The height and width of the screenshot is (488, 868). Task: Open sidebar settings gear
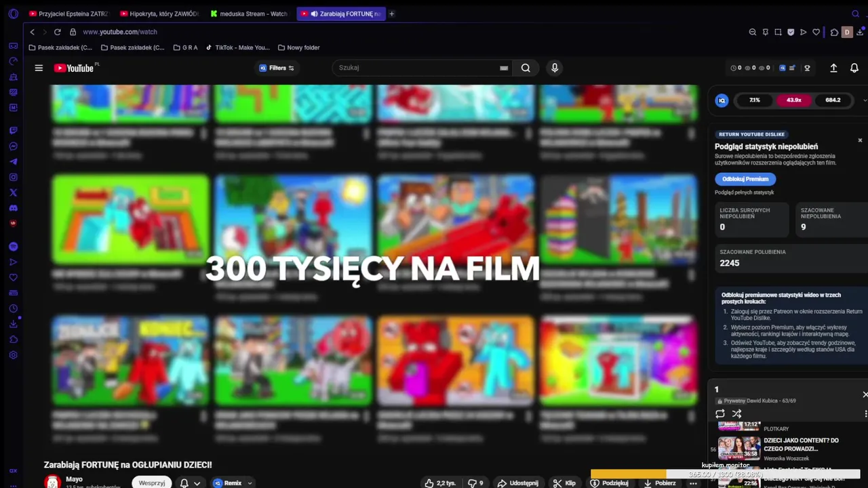13,355
